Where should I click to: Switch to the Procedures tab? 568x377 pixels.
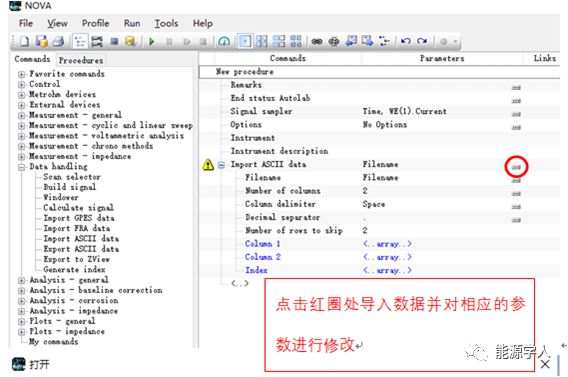(81, 60)
